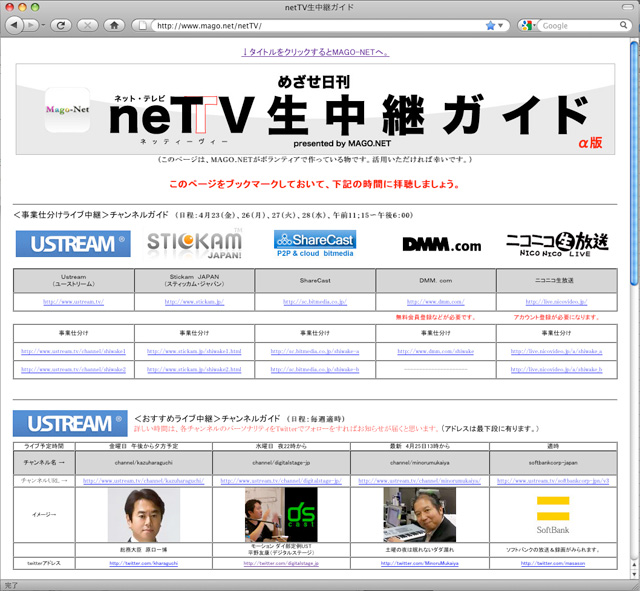
Task: Open the twitter.com/digitalstage_jp link
Action: 281,564
